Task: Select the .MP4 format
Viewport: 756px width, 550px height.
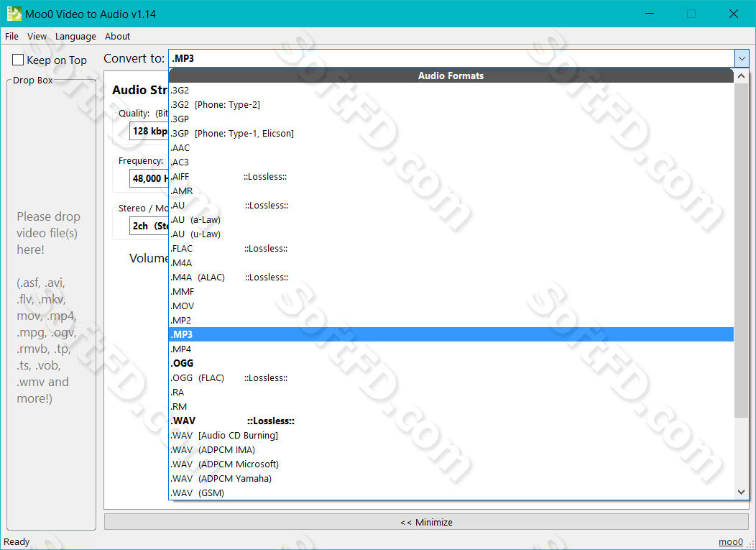Action: (x=451, y=349)
